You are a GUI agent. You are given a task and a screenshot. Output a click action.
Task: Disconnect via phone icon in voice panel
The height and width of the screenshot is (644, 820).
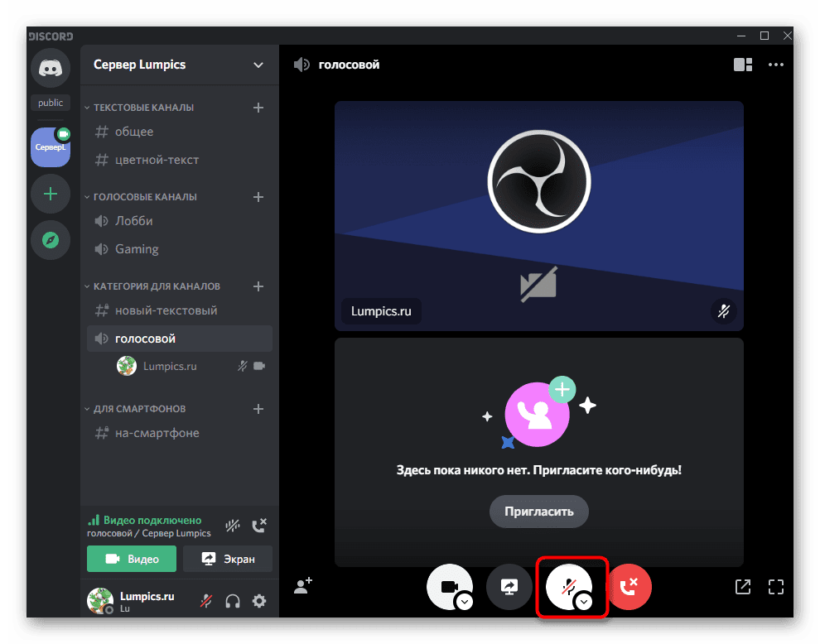pos(259,526)
